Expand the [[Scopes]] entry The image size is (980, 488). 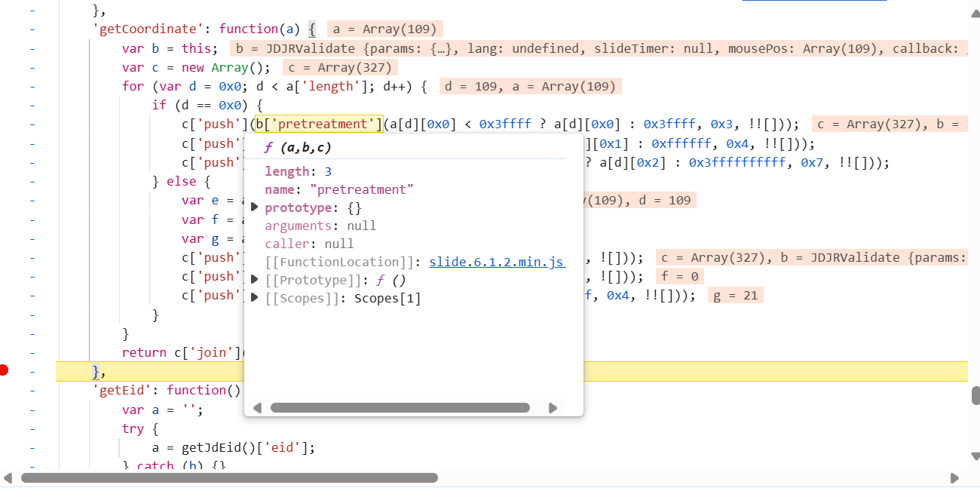[x=255, y=298]
